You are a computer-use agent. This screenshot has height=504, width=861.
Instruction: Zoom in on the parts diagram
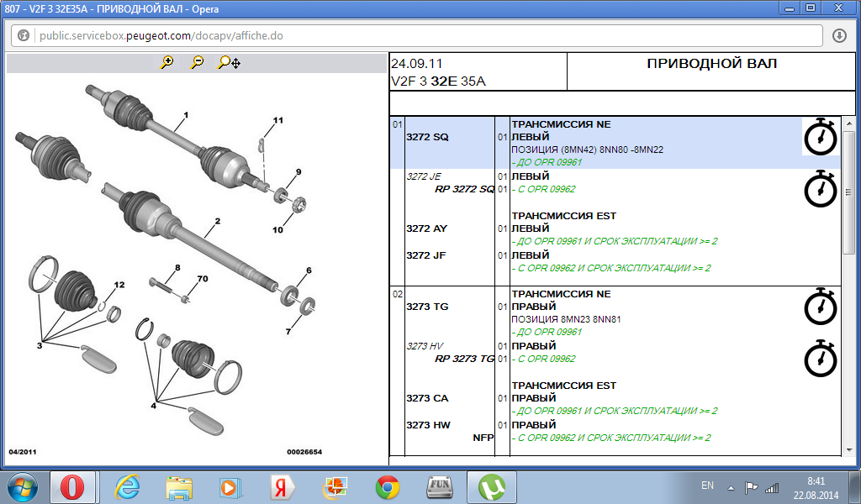click(167, 62)
